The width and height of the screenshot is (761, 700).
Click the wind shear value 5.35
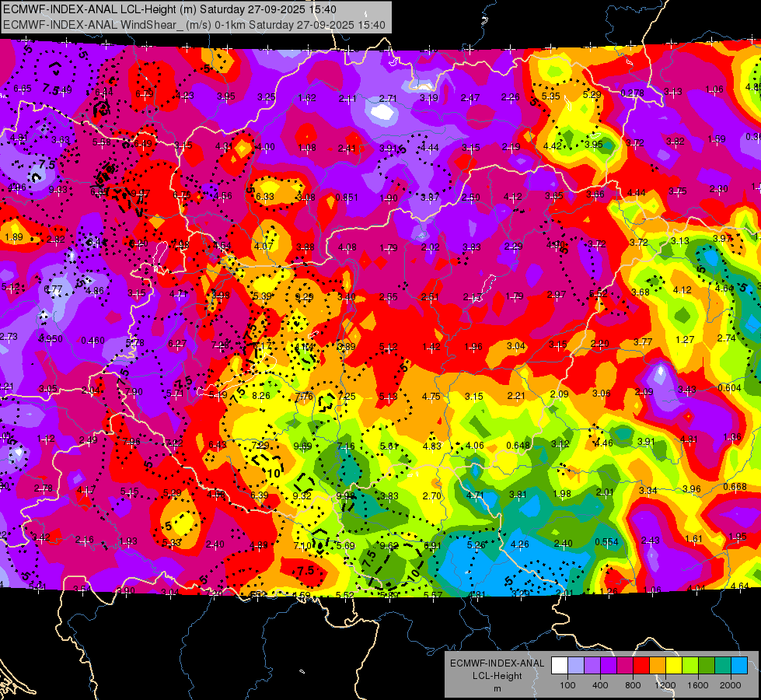551,96
